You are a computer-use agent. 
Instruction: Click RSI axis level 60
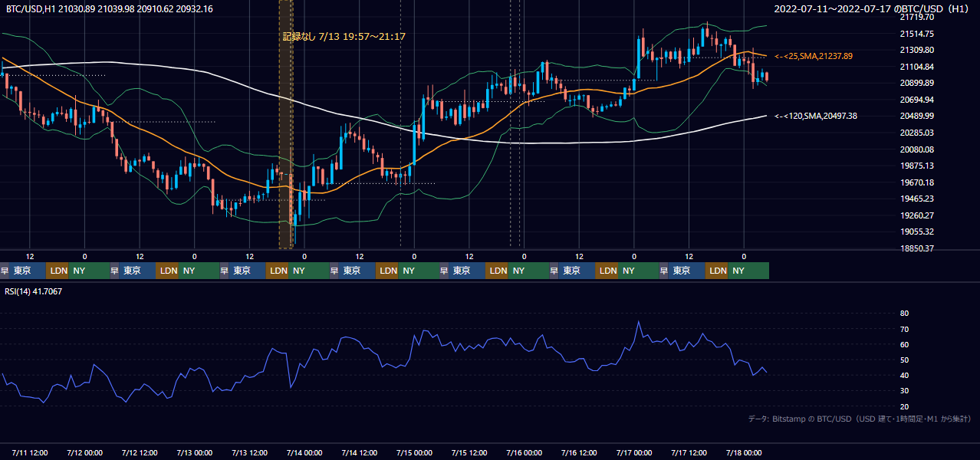tap(904, 344)
